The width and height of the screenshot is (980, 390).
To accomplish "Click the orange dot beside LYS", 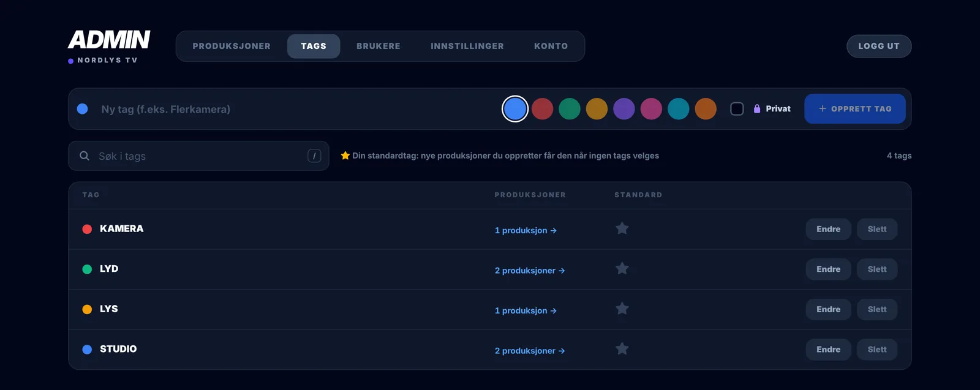I will [87, 309].
